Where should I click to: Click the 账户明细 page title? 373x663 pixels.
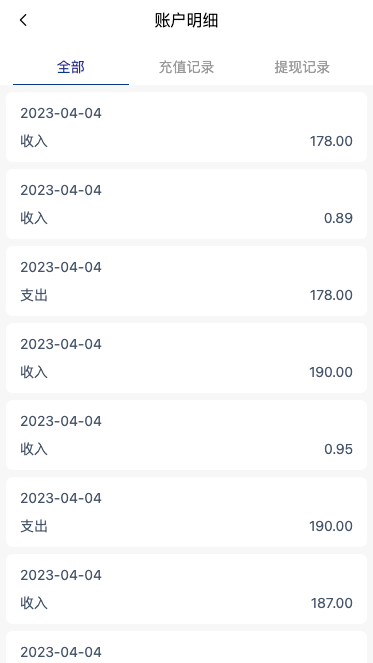(x=186, y=20)
